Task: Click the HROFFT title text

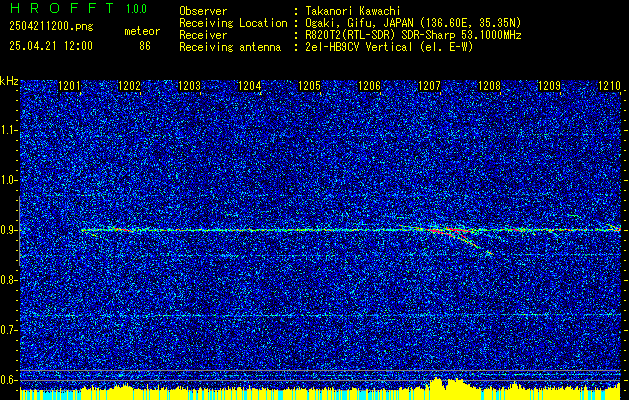Action: pyautogui.click(x=62, y=8)
